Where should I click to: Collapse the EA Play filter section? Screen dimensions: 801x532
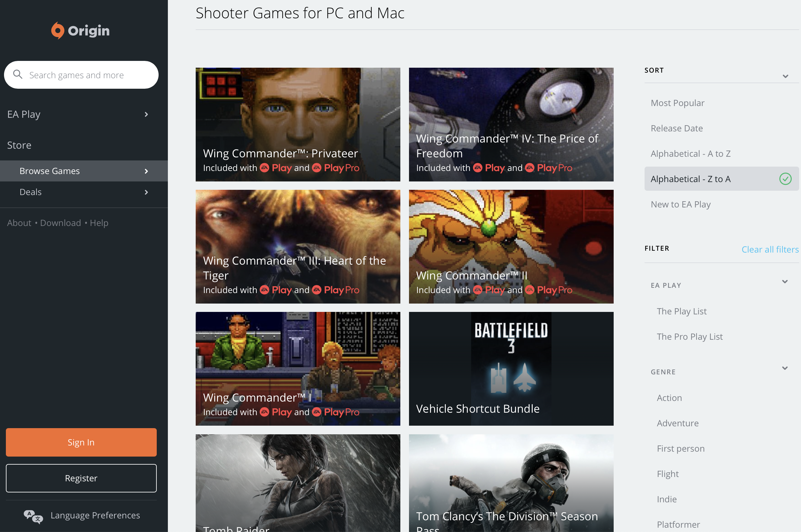784,282
